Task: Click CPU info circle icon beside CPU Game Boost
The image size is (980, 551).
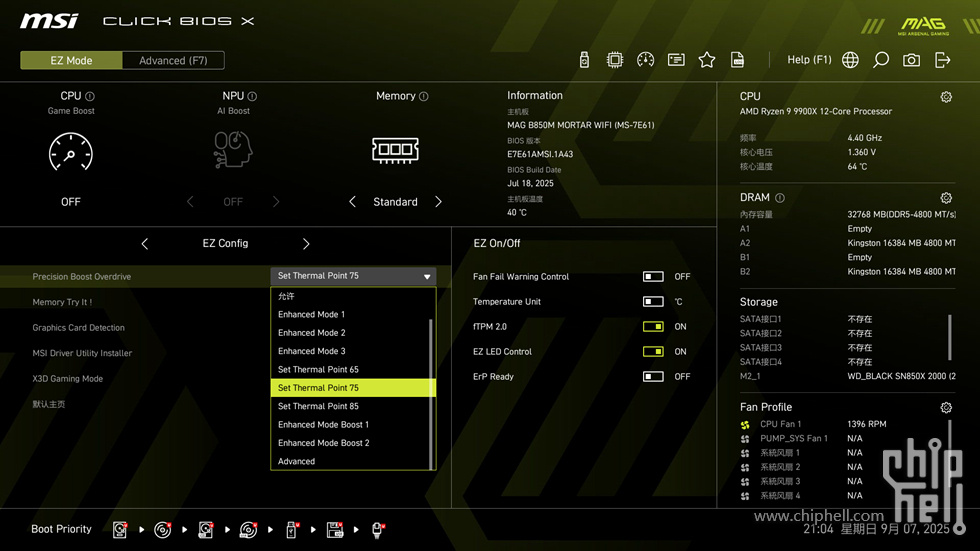Action: click(x=90, y=96)
